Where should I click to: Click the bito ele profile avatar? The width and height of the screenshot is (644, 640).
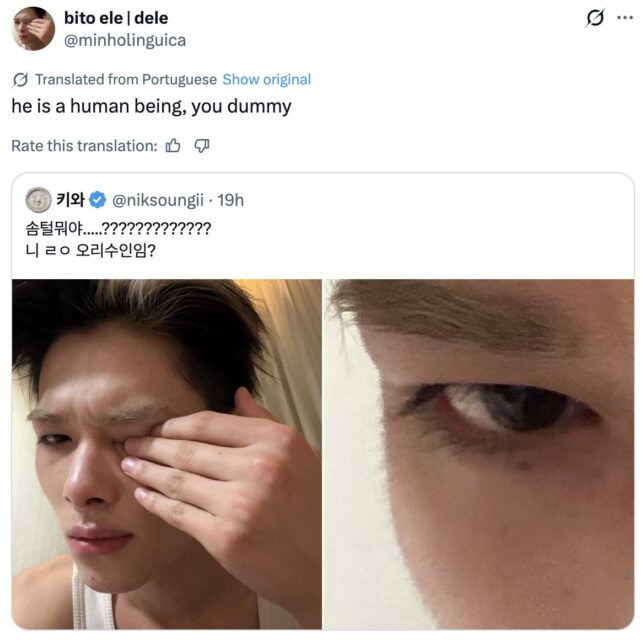pos(33,28)
